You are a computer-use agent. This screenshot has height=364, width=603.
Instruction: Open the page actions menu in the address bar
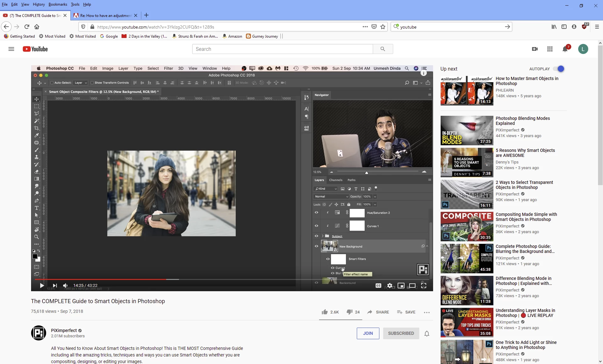point(365,27)
